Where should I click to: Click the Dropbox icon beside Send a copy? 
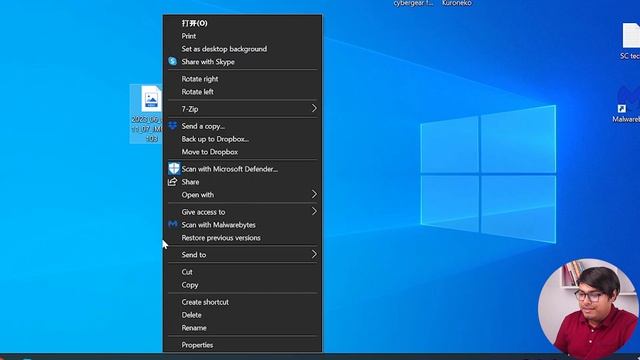[173, 125]
